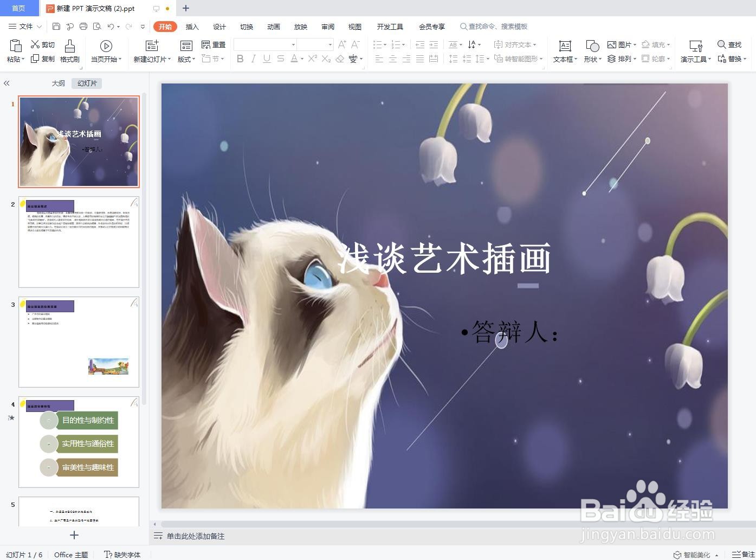Click 重置 reset slide button
Viewport: 756px width, 560px height.
point(214,44)
